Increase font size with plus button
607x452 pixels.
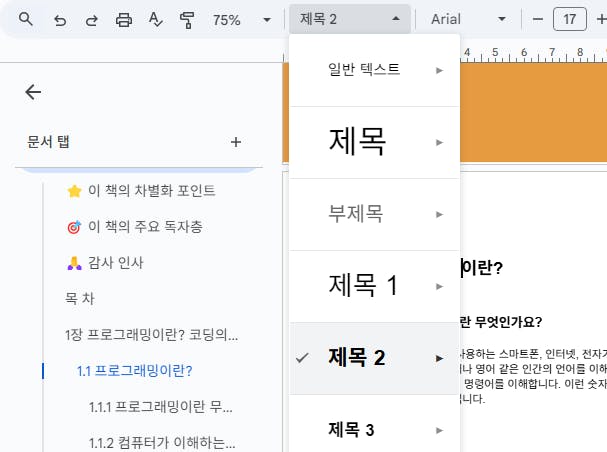coord(602,19)
